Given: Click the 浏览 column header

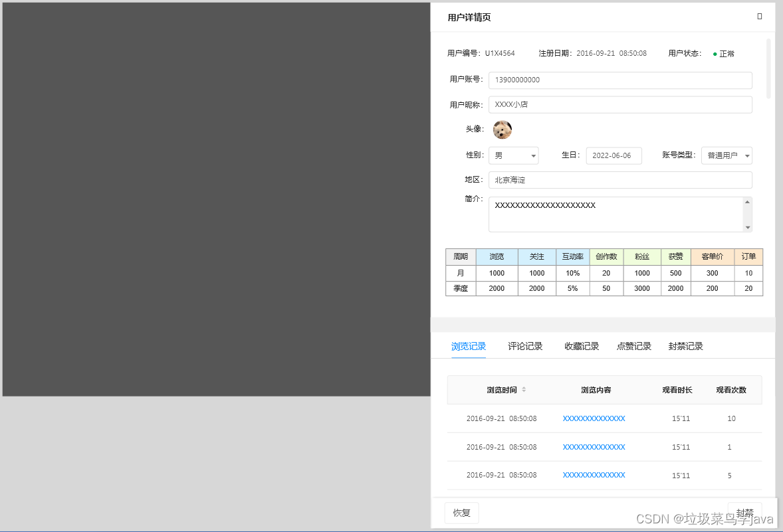Looking at the screenshot, I should [497, 256].
